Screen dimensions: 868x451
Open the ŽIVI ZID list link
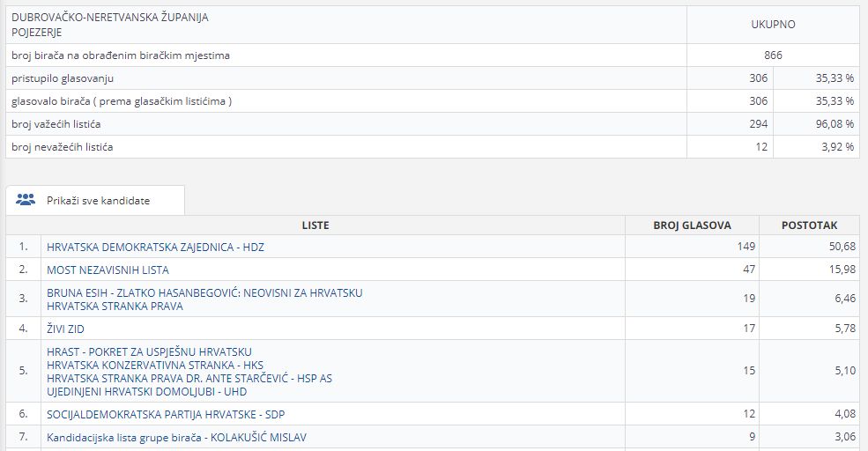coord(65,329)
